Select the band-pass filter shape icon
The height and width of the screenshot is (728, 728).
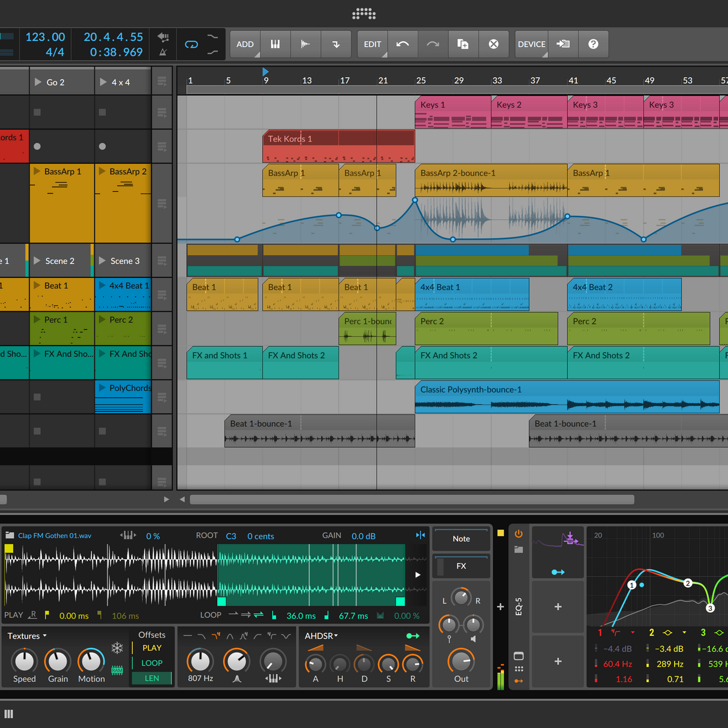coord(230,636)
